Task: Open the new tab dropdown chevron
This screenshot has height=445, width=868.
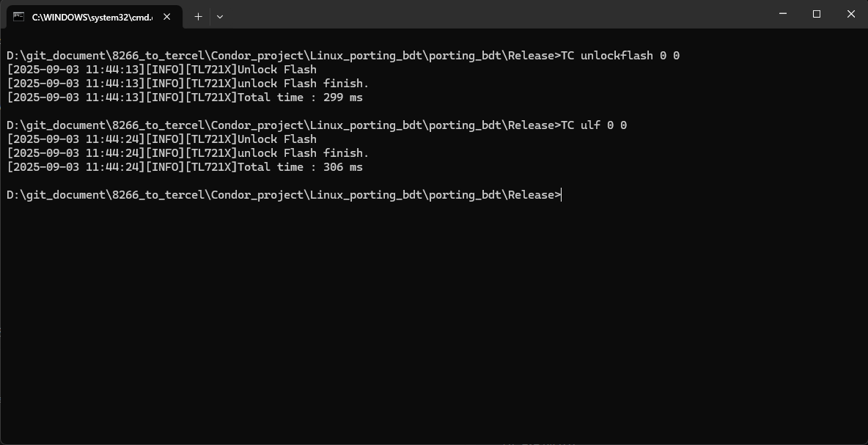Action: tap(219, 16)
